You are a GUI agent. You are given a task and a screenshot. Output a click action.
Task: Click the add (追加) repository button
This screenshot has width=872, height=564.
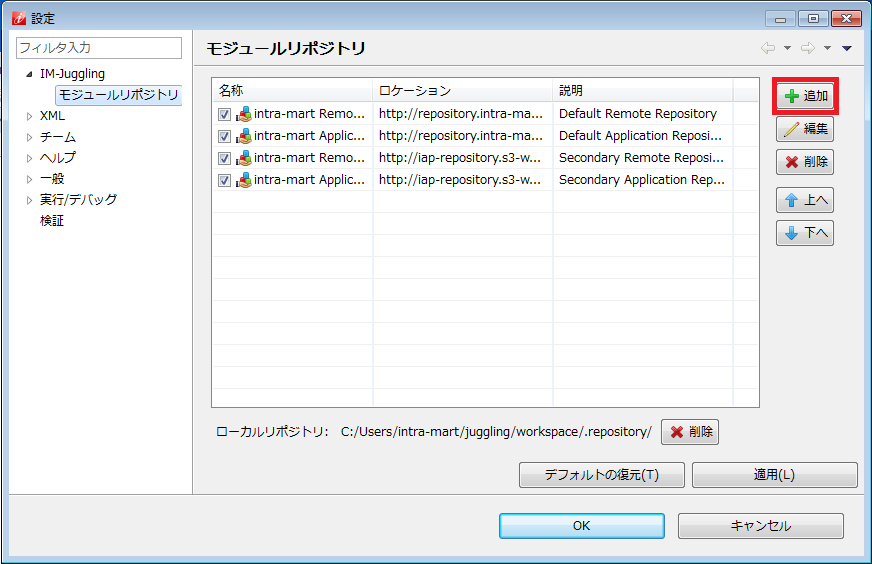point(805,96)
